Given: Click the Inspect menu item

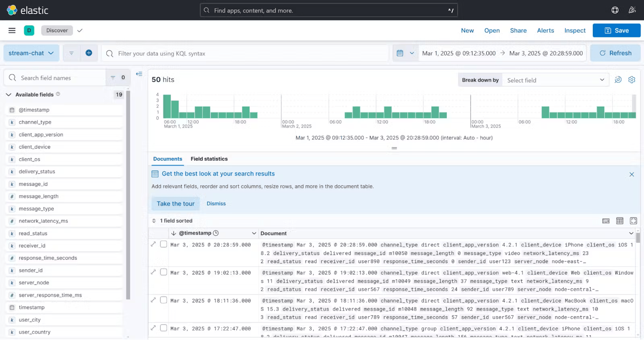Looking at the screenshot, I should [x=575, y=30].
